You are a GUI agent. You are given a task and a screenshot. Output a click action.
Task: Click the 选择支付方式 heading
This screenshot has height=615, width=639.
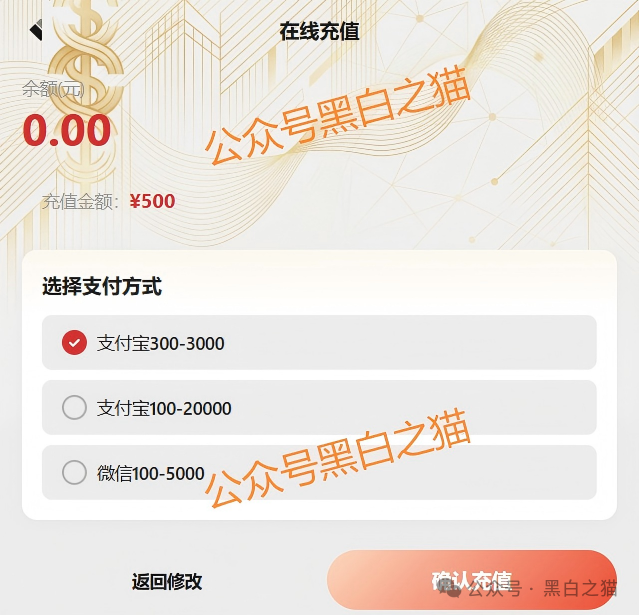click(x=102, y=287)
